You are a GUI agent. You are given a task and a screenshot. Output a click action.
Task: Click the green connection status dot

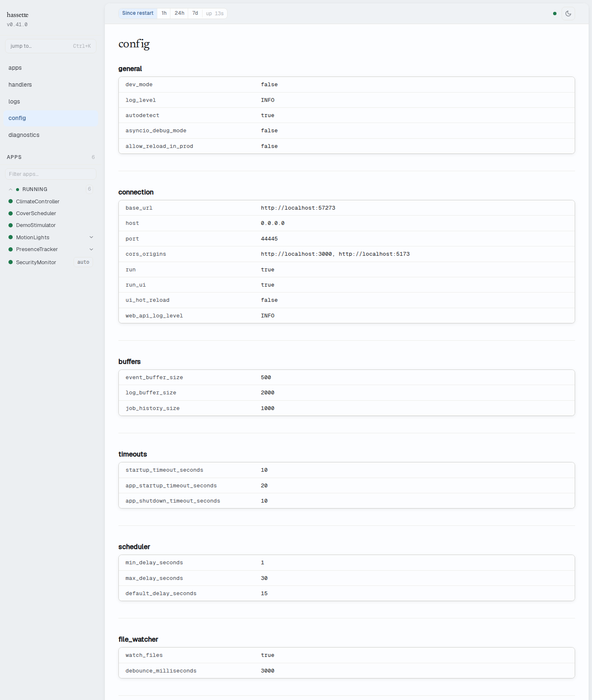click(554, 14)
